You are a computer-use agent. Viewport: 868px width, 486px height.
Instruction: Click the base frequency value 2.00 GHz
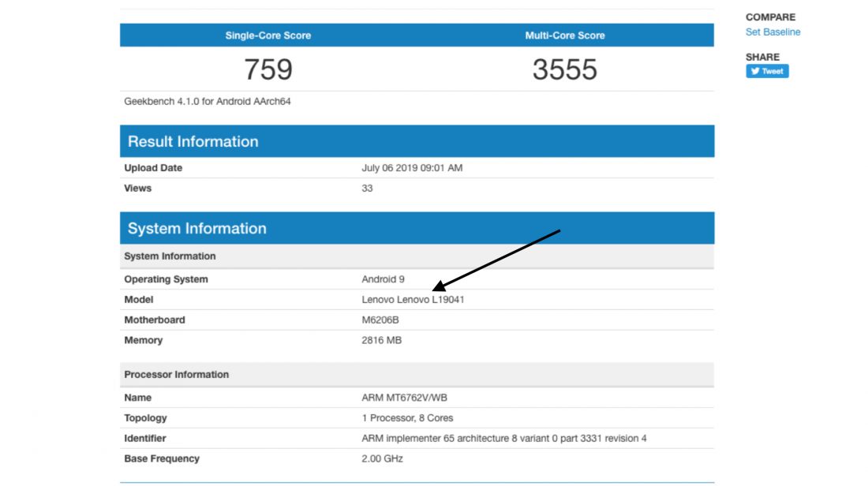click(x=383, y=459)
